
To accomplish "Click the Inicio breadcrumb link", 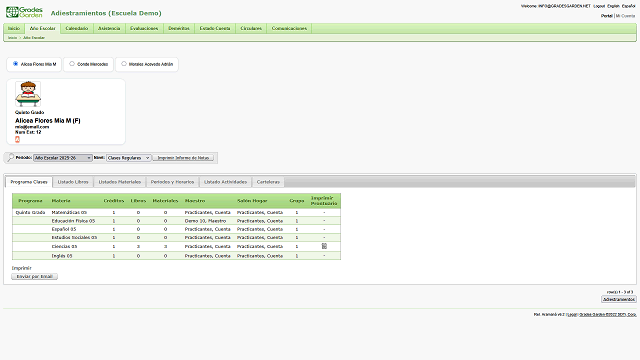I will tap(13, 38).
